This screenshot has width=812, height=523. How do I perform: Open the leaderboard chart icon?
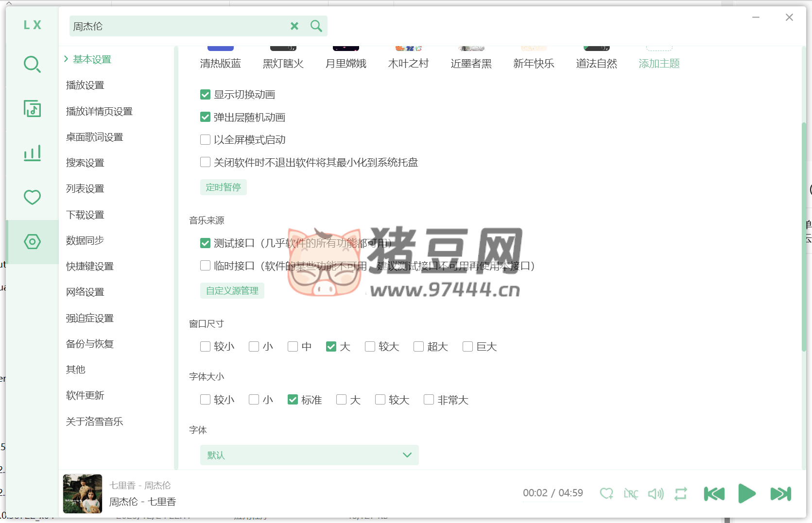[x=32, y=153]
